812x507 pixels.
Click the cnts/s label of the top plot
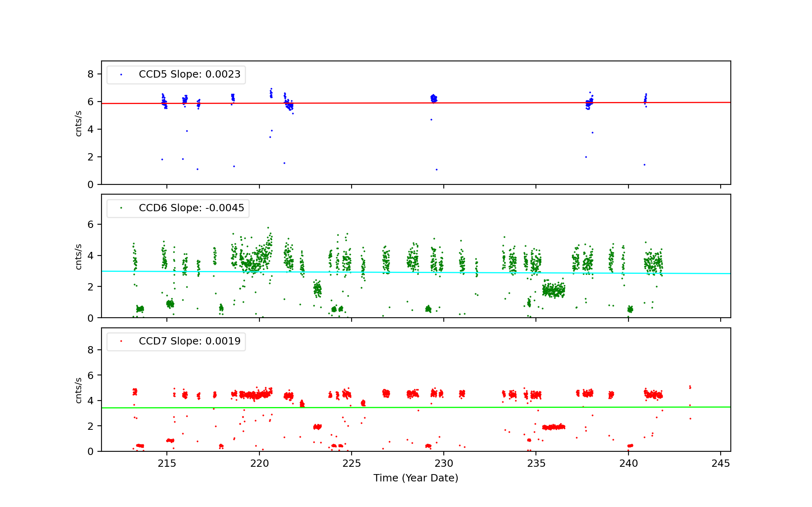click(79, 123)
